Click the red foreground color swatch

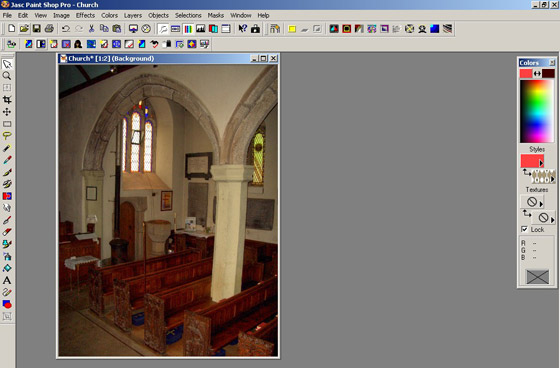pyautogui.click(x=526, y=74)
